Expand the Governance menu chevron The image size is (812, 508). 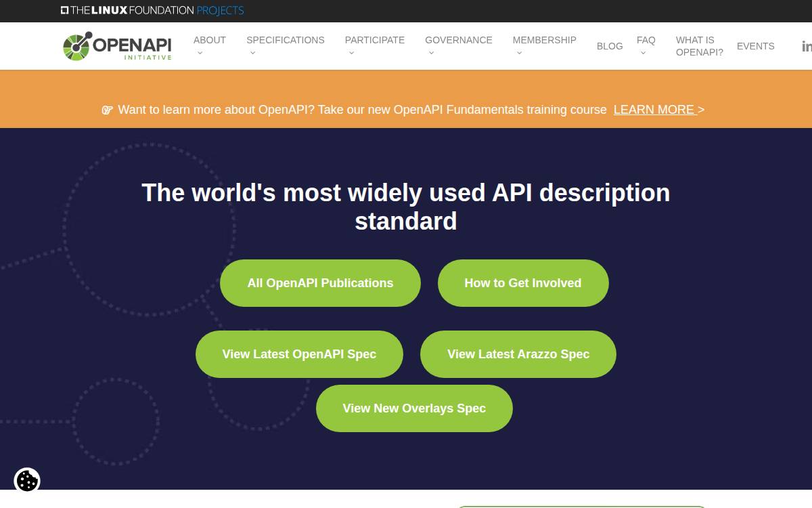click(x=431, y=53)
